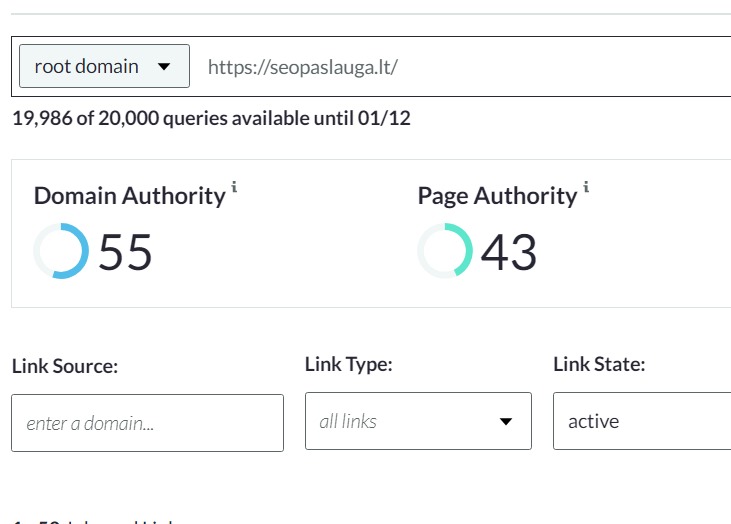Click the Domain Authority score 55
This screenshot has width=731, height=524.
click(x=125, y=252)
